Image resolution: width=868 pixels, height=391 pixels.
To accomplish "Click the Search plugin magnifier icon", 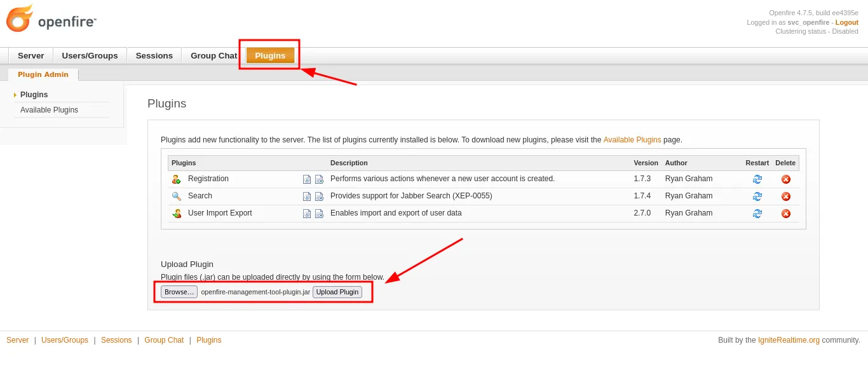I will pos(176,196).
